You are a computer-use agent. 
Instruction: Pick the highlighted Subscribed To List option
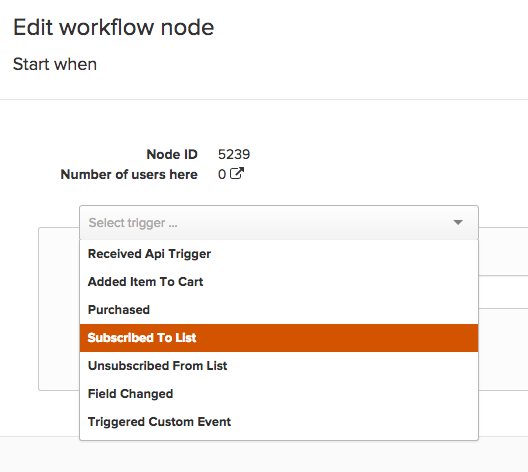279,338
